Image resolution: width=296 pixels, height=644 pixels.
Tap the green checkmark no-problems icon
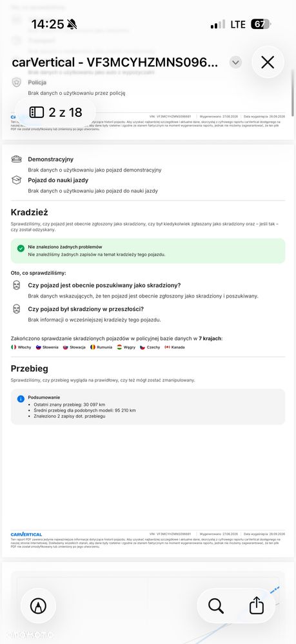(x=21, y=248)
